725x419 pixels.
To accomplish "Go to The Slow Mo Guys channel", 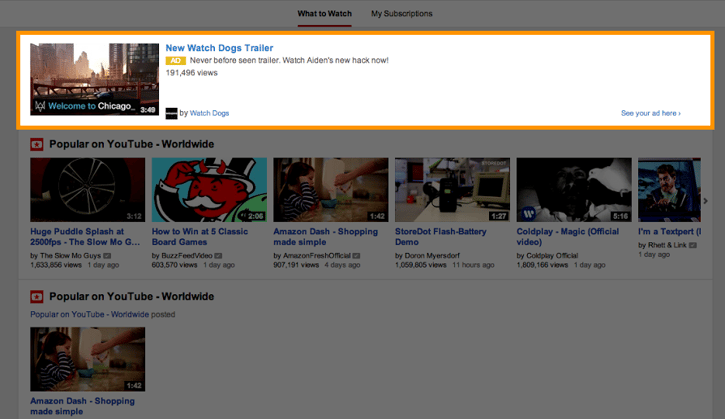I will (70, 255).
